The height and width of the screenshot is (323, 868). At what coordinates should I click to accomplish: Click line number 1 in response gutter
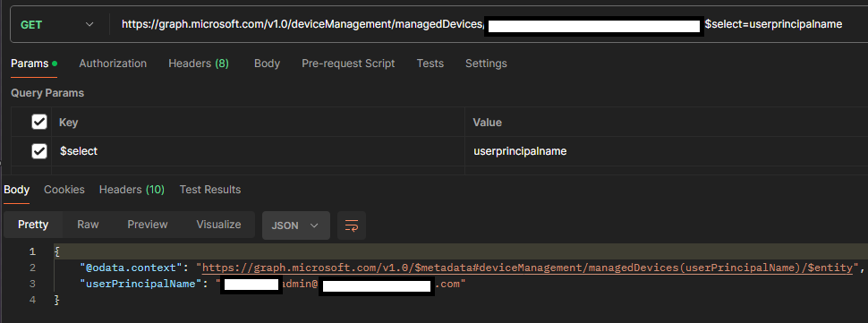(x=32, y=252)
